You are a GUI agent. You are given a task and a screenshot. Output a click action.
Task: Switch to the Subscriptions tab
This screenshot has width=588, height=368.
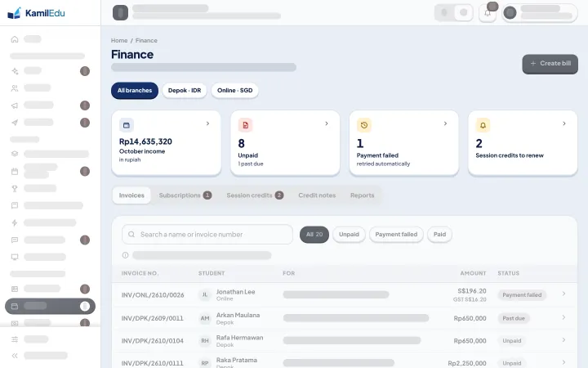[185, 195]
